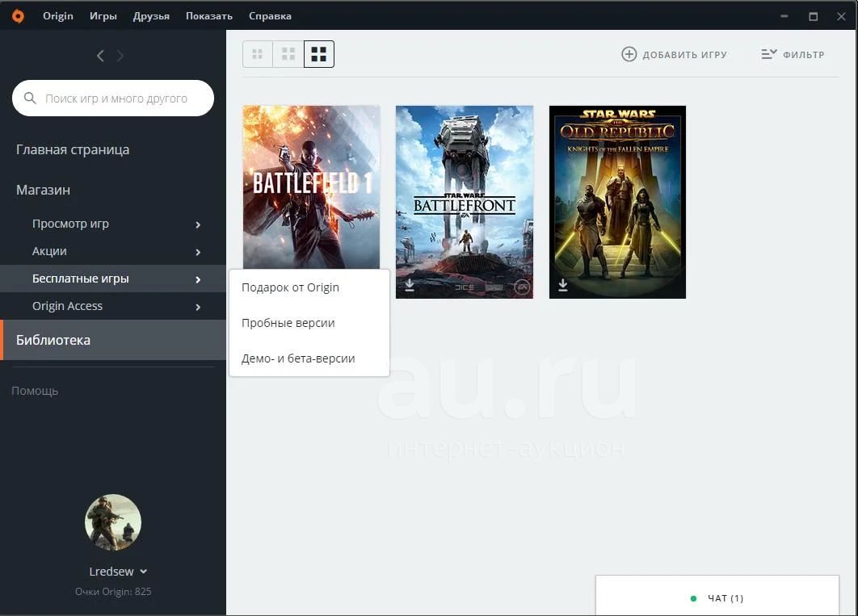Screen dimensions: 858x616
Task: Click the plus icon to add a game
Action: coord(629,54)
